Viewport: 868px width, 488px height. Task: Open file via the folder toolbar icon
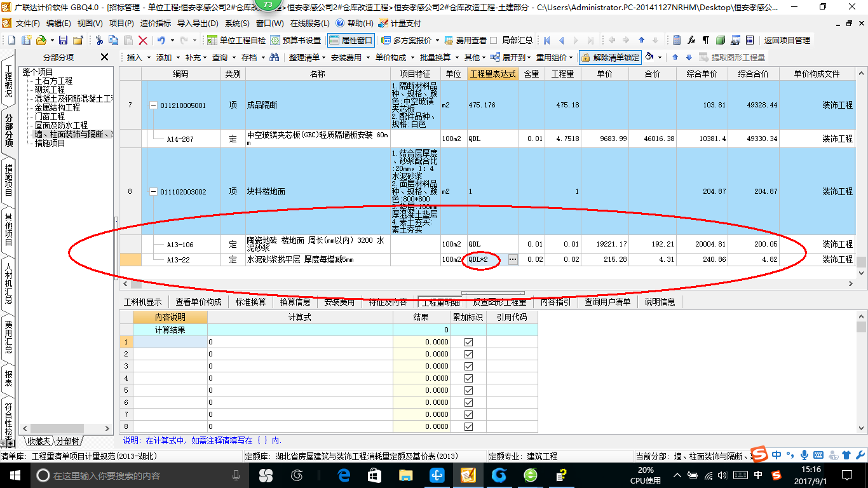[40, 40]
